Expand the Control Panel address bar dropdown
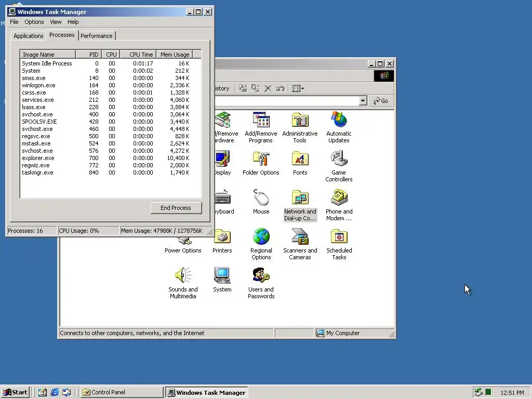The width and height of the screenshot is (532, 399). coord(363,101)
